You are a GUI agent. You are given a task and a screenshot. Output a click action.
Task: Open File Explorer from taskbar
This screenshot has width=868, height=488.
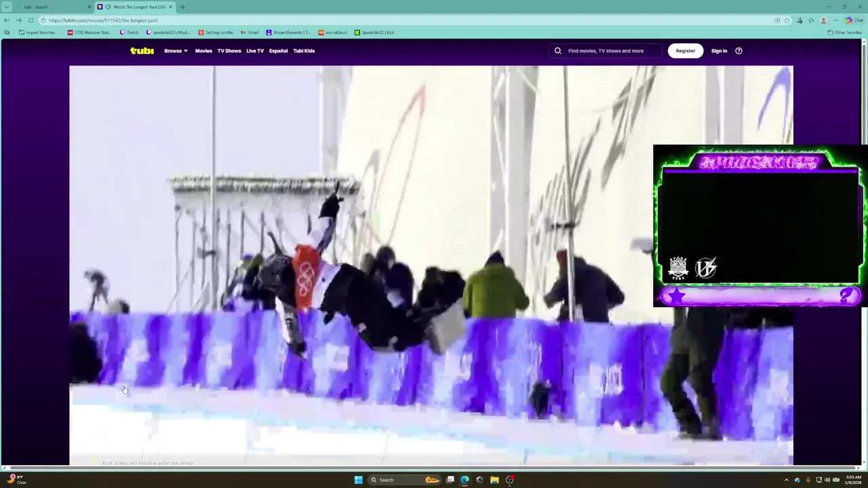[494, 480]
